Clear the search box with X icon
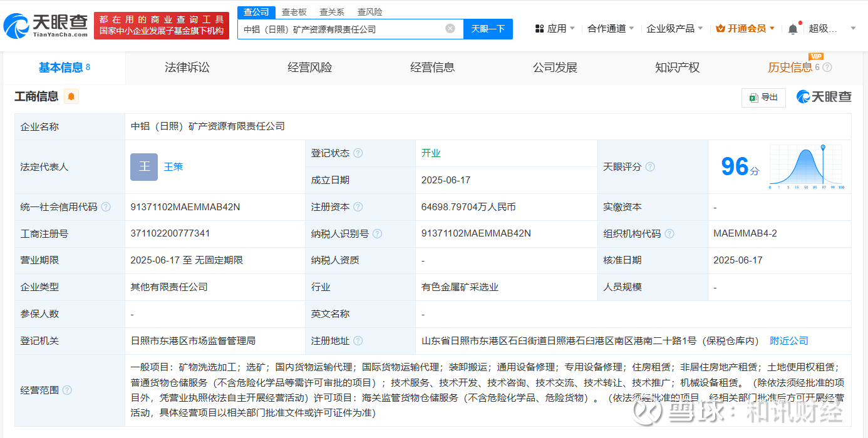Screen dimensions: 868x438 pyautogui.click(x=450, y=29)
